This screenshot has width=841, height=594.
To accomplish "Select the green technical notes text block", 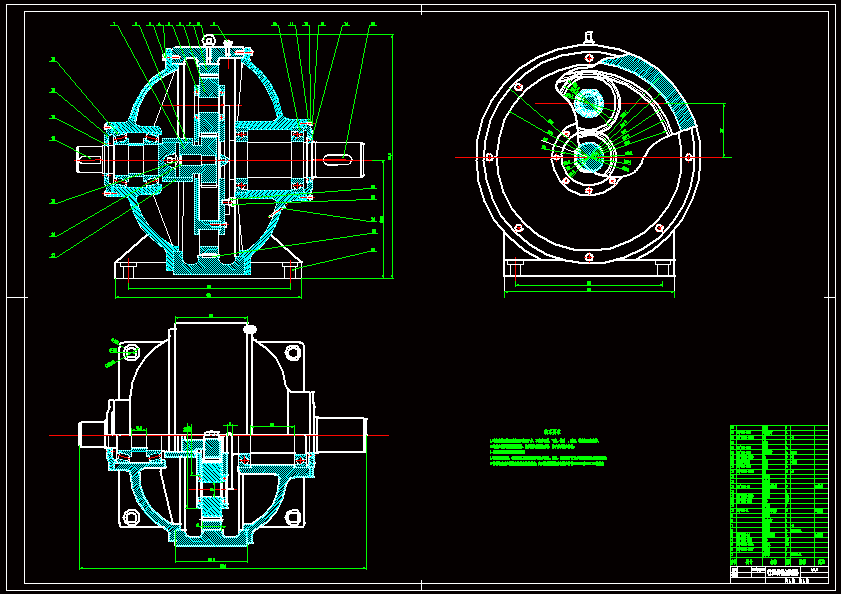I will (x=548, y=448).
